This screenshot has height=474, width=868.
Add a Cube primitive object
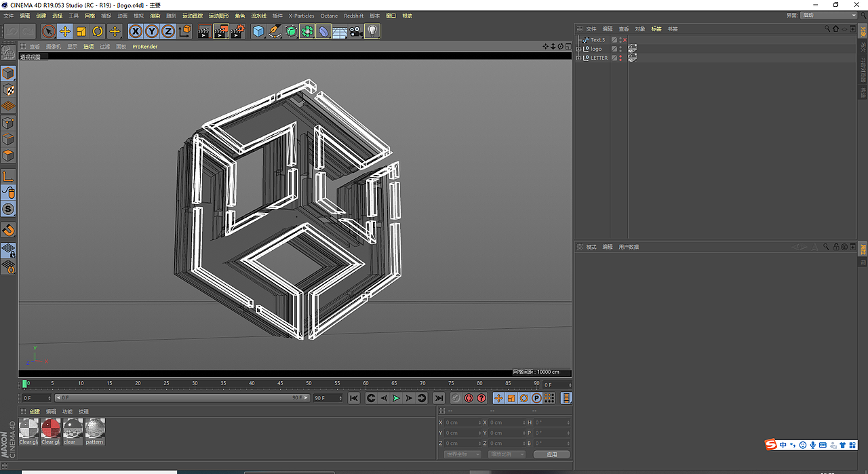(x=258, y=31)
